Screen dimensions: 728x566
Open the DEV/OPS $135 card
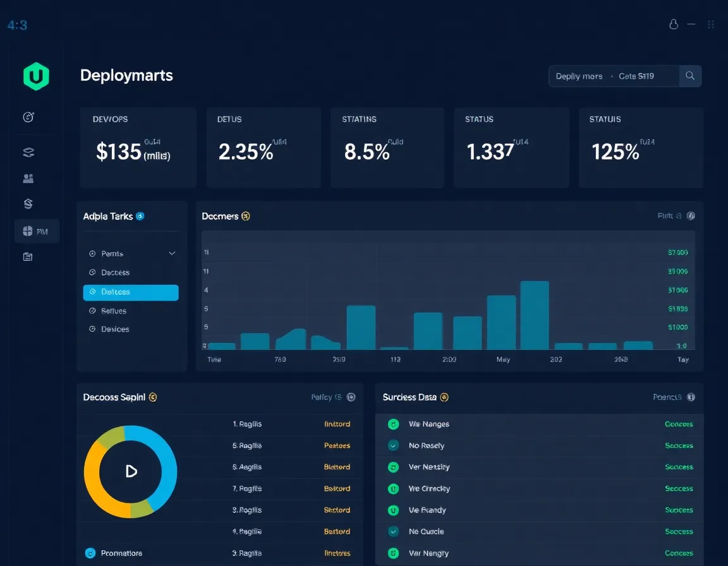tap(138, 148)
